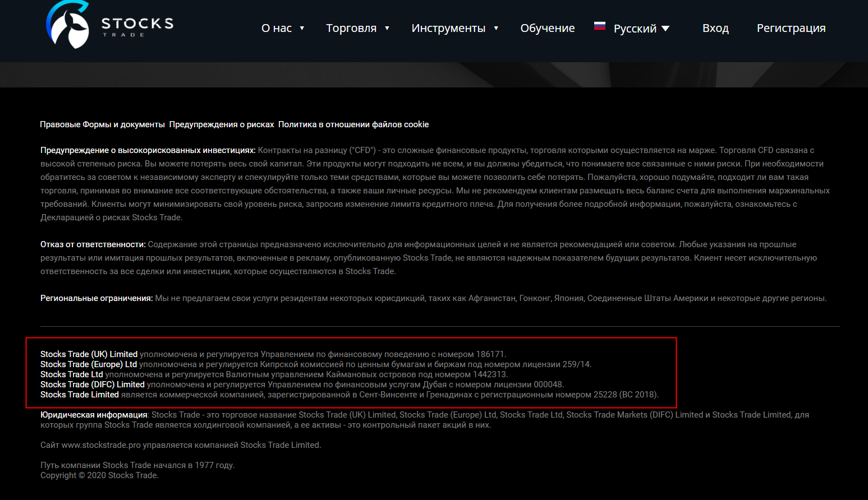The image size is (868, 500).
Task: Click the Russian flag icon
Action: [x=600, y=26]
